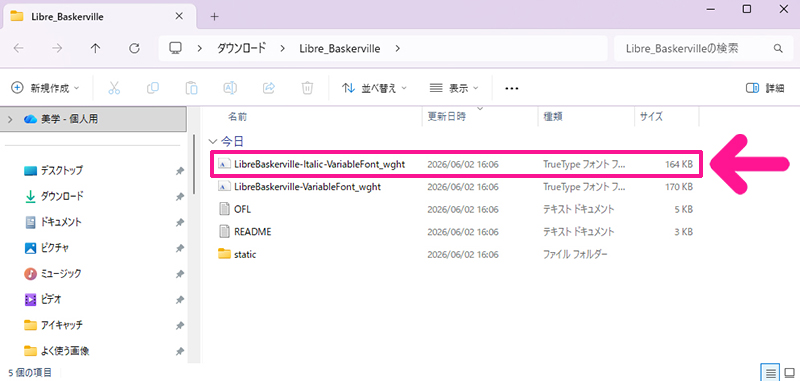Sort by 名前 column header

(237, 117)
